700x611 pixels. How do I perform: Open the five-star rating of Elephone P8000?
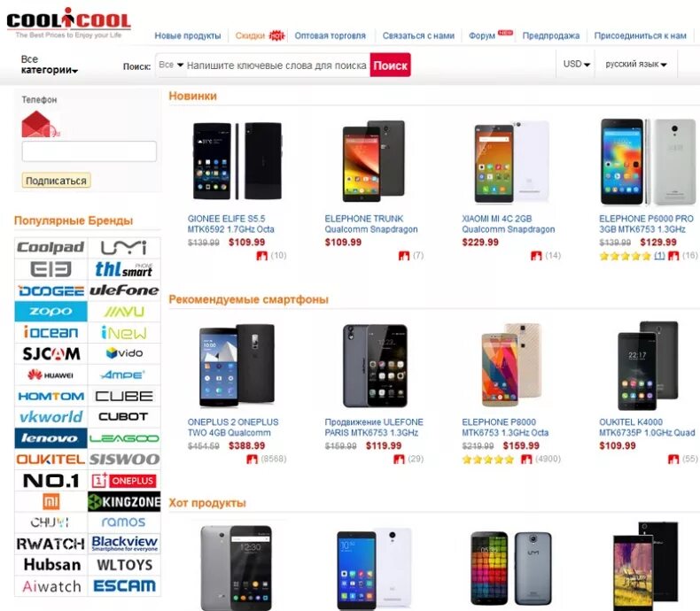coord(487,460)
